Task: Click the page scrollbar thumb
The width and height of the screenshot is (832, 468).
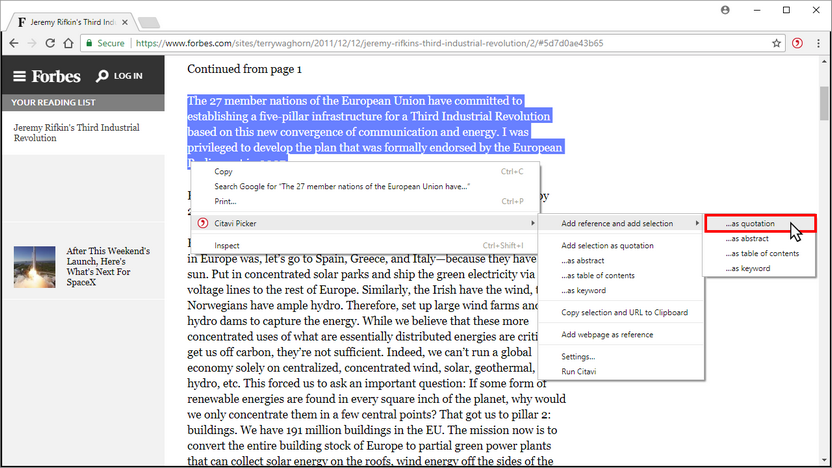Action: (824, 103)
